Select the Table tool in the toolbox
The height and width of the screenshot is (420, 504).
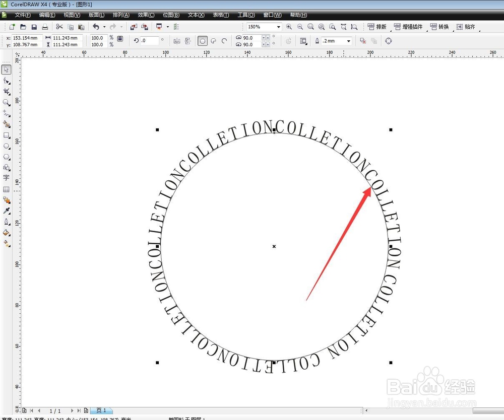pyautogui.click(x=7, y=189)
